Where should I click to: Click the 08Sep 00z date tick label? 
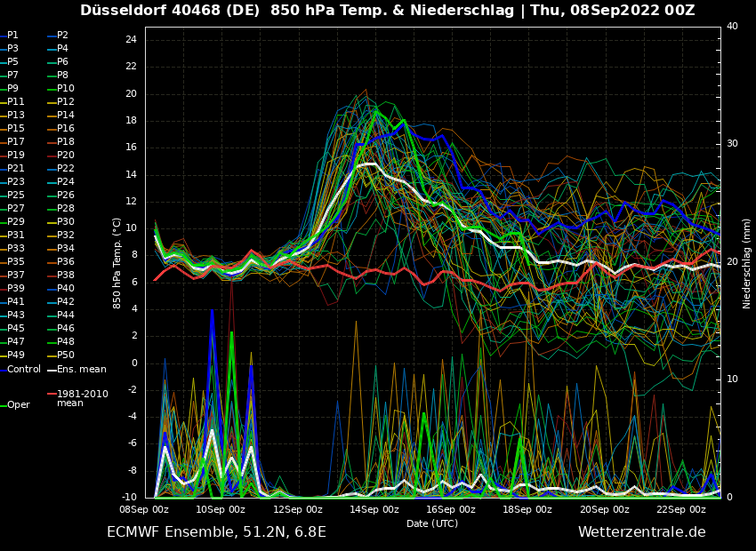click(x=144, y=510)
